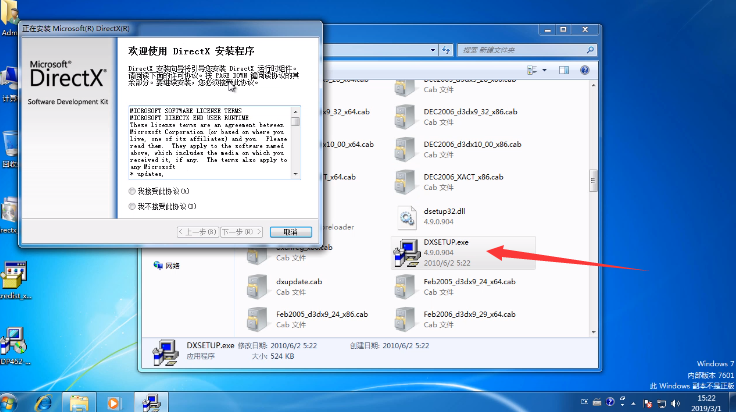Click the Cancel button in DirectX setup
Screen dimensions: 737x412
coord(290,232)
